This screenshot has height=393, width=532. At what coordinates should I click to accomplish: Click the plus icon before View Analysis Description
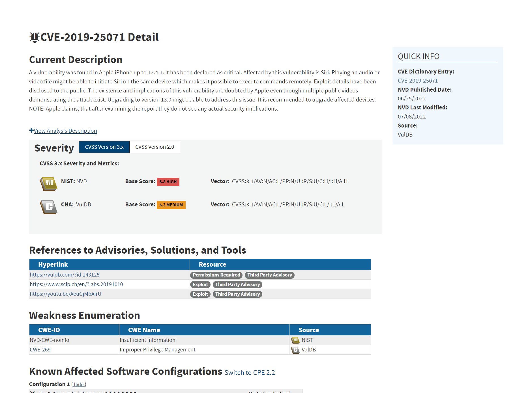31,130
